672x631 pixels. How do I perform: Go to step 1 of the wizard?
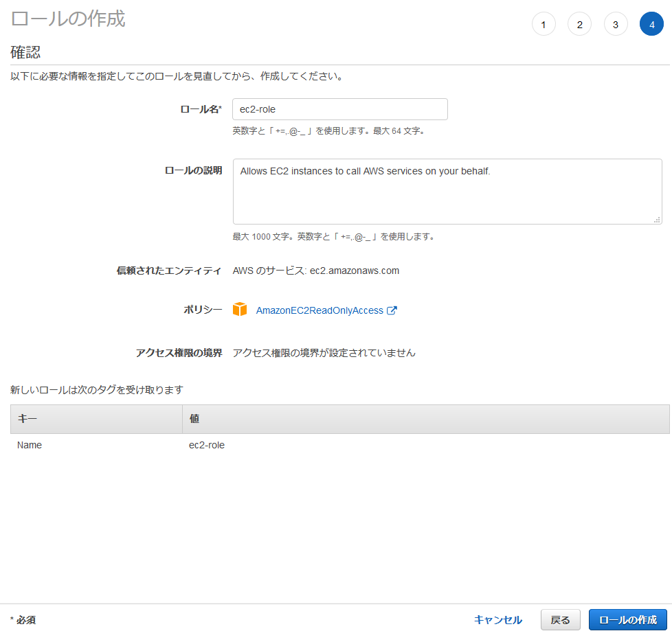coord(544,25)
